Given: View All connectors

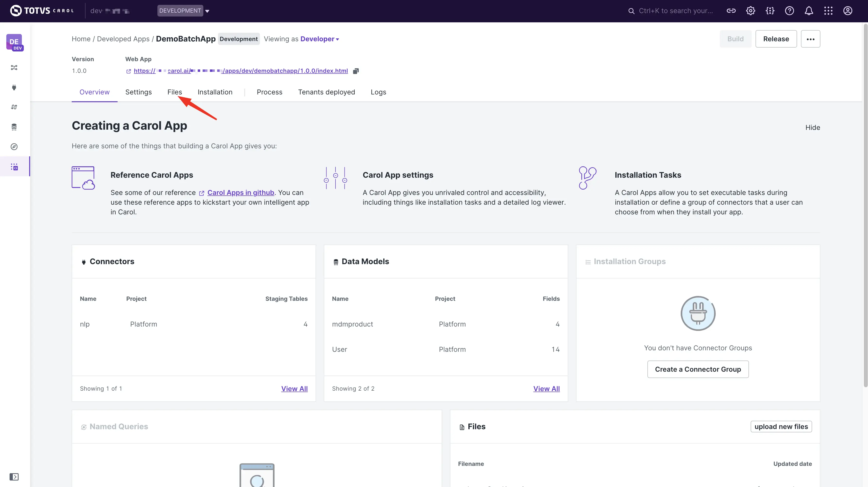Looking at the screenshot, I should click(x=294, y=388).
